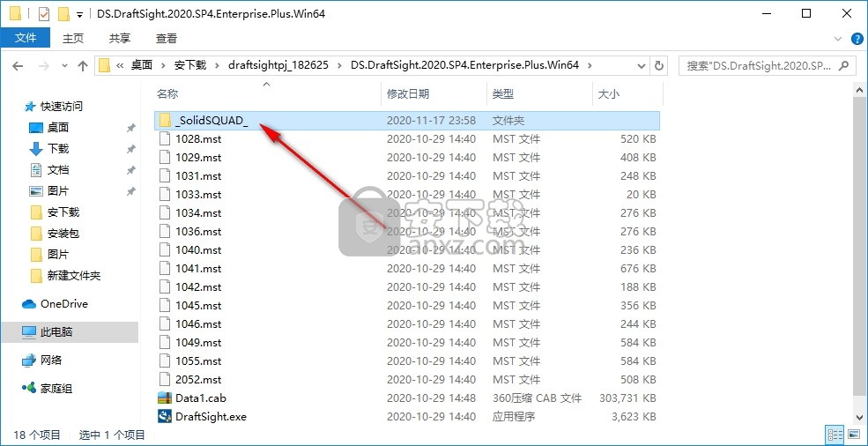The image size is (868, 446).
Task: Select the 1041.mst file icon
Action: [x=165, y=268]
